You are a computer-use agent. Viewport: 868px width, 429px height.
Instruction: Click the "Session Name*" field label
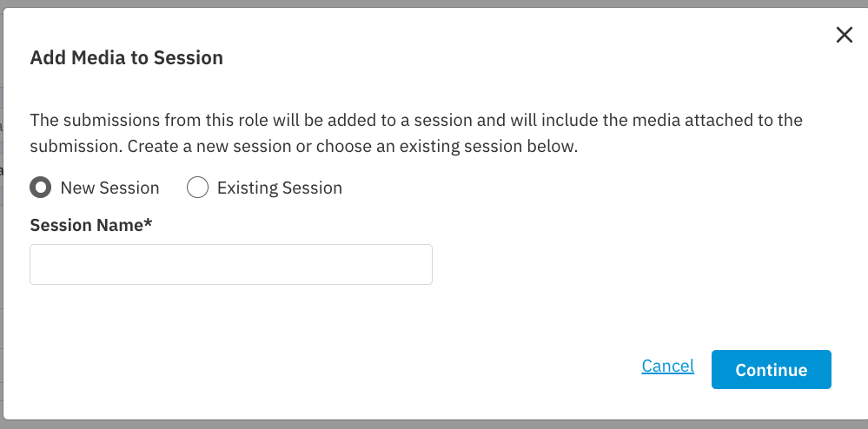[87, 226]
